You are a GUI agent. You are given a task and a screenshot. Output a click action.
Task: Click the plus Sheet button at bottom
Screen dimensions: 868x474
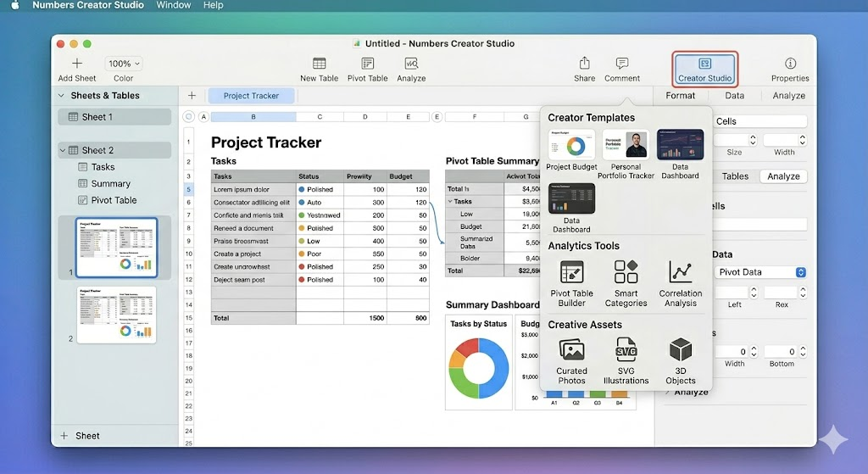81,436
